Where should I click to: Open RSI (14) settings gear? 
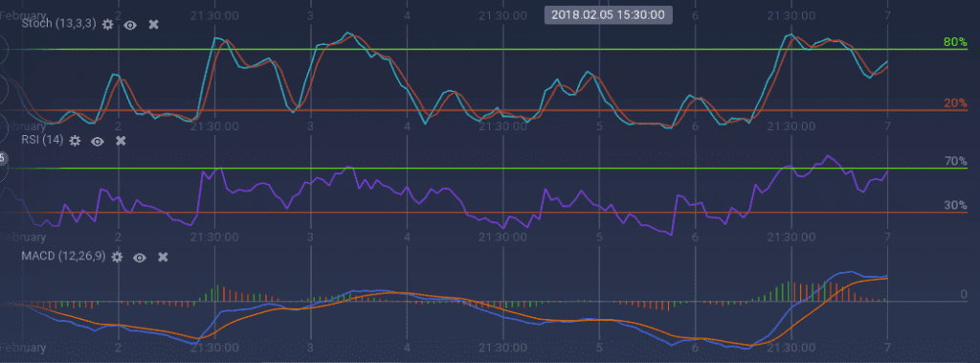tap(75, 141)
